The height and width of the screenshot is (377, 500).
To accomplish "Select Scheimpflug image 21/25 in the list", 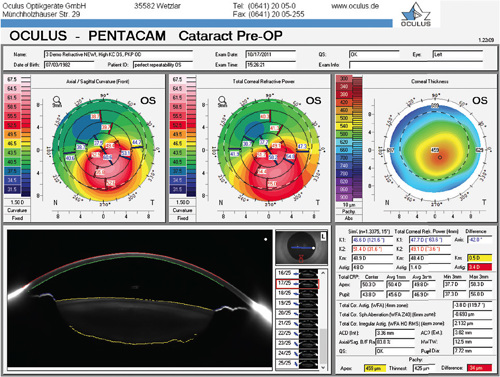I will [x=297, y=323].
